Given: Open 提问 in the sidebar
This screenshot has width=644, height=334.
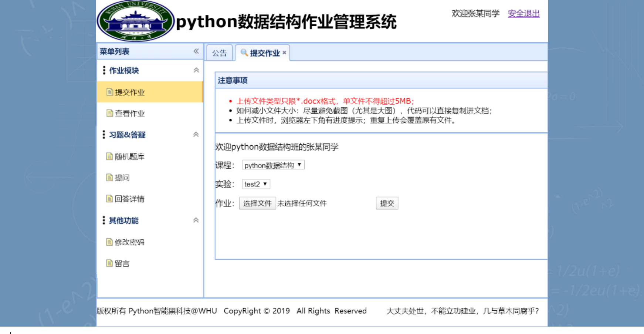Looking at the screenshot, I should pyautogui.click(x=150, y=178).
